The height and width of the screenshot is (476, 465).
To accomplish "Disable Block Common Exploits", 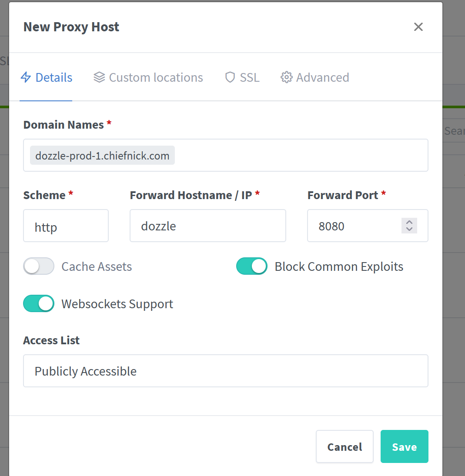I will (x=251, y=266).
